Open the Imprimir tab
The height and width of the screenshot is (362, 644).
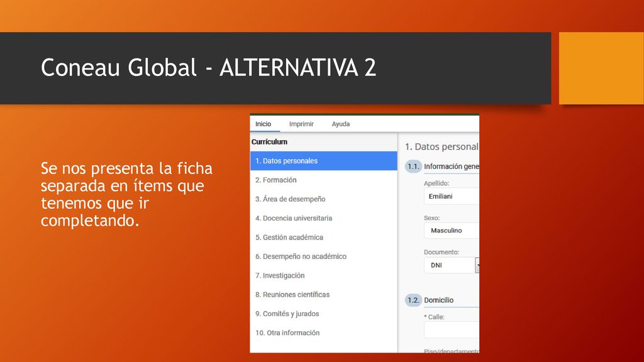pos(301,124)
